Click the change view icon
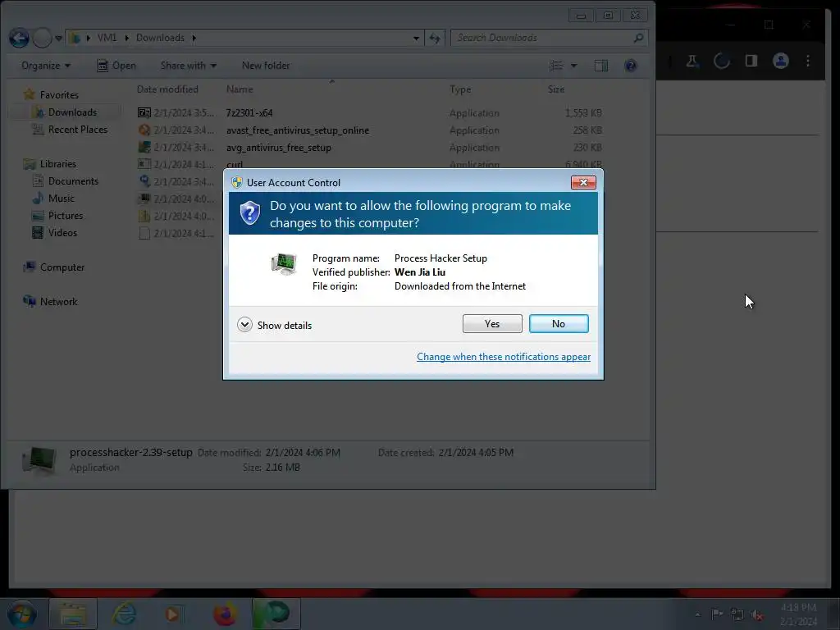 click(x=556, y=66)
